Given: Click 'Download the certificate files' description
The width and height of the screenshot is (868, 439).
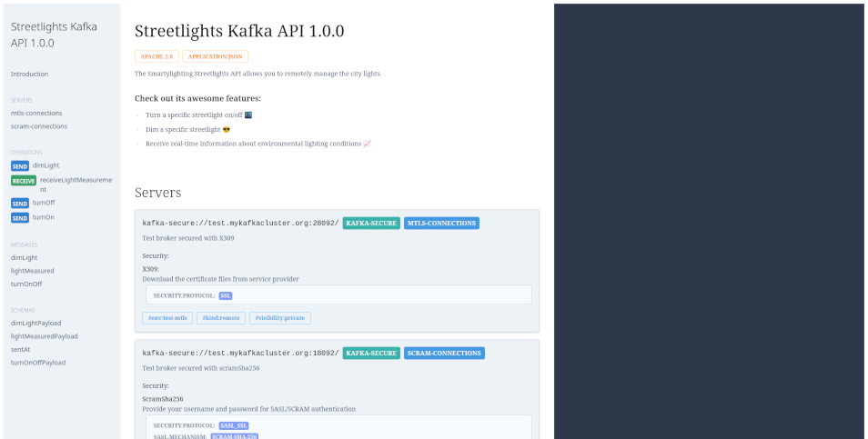Looking at the screenshot, I should pyautogui.click(x=220, y=279).
